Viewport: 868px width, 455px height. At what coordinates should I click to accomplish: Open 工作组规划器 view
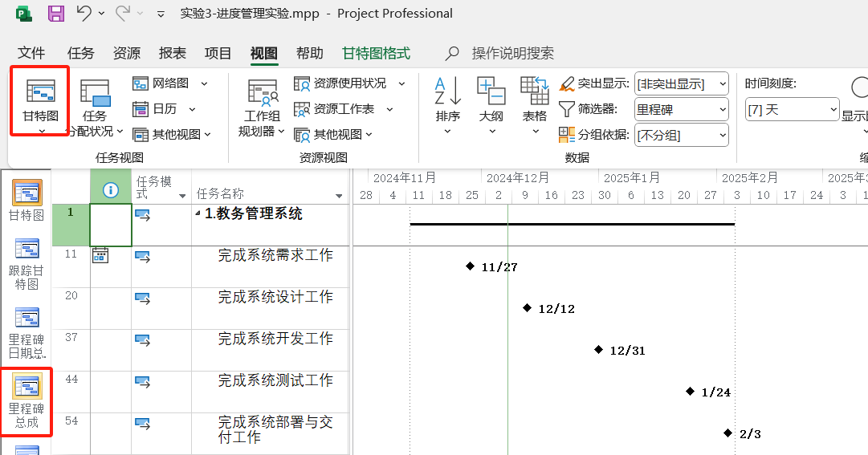[263, 108]
